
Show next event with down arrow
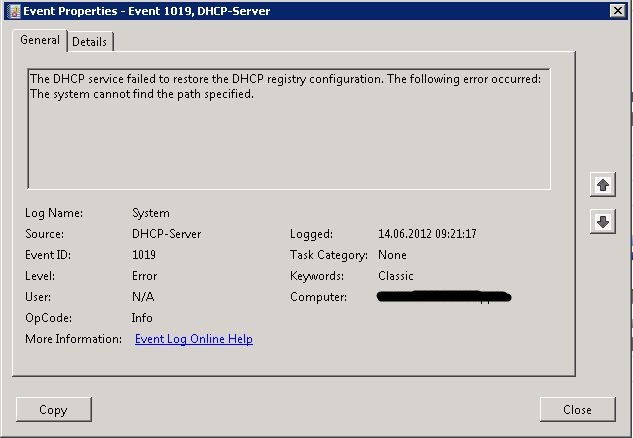[602, 222]
